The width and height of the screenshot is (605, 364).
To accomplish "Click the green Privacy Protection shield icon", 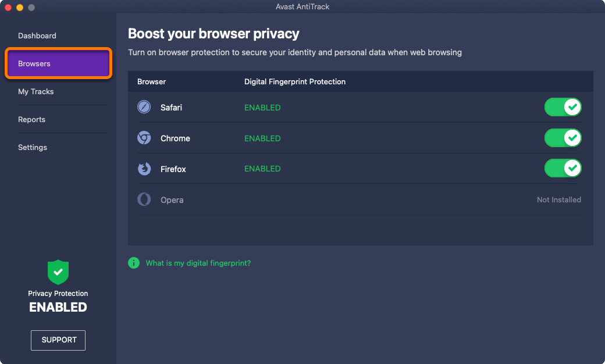I will [58, 272].
